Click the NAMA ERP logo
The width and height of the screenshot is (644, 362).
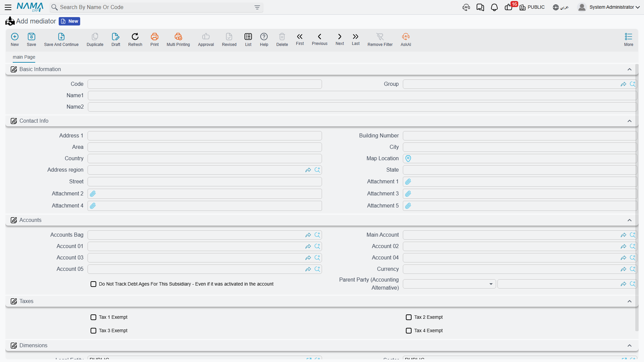point(30,7)
